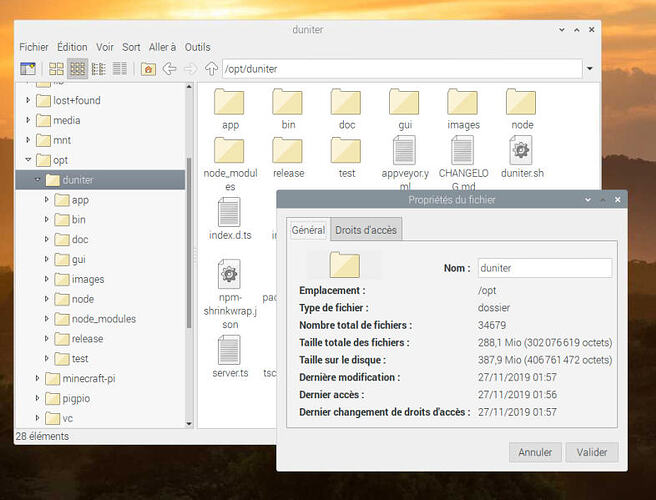The height and width of the screenshot is (500, 656).
Task: Click the '28 éléments' status bar text
Action: (42, 436)
